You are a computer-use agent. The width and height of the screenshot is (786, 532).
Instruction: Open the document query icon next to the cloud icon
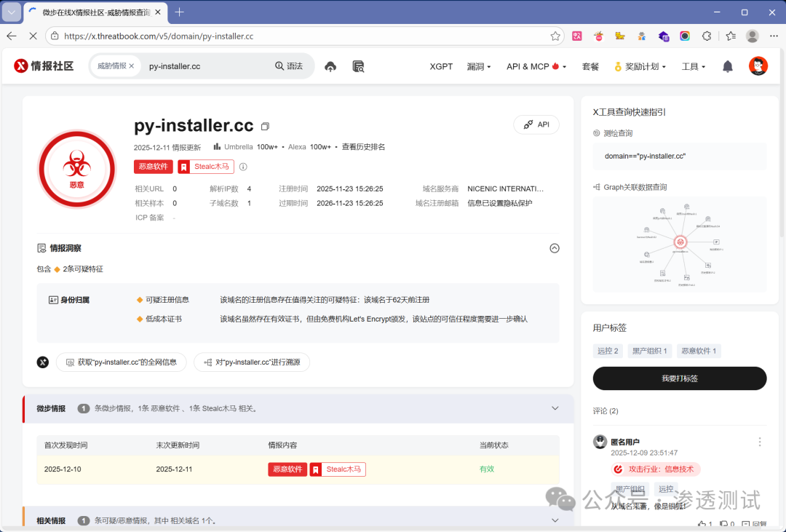[357, 66]
